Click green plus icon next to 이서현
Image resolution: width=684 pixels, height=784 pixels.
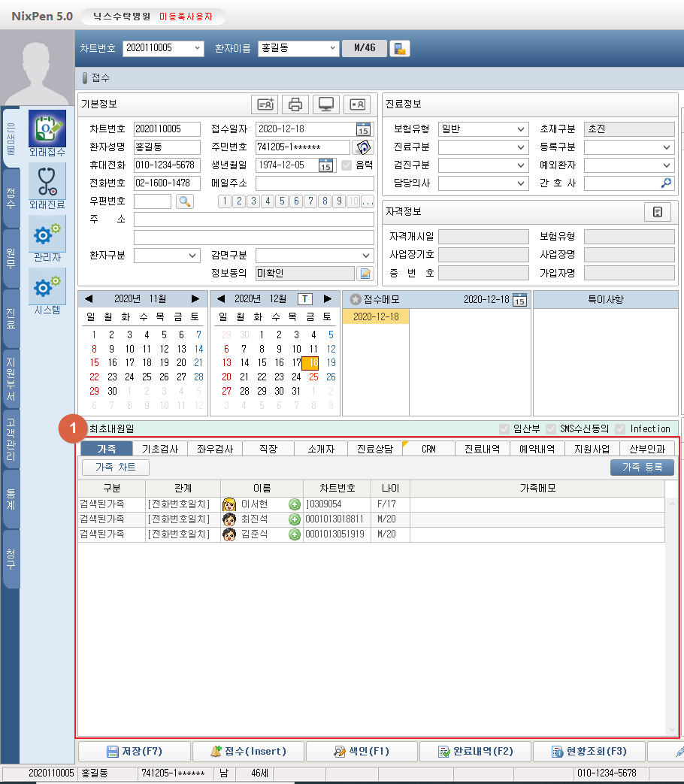click(x=295, y=504)
